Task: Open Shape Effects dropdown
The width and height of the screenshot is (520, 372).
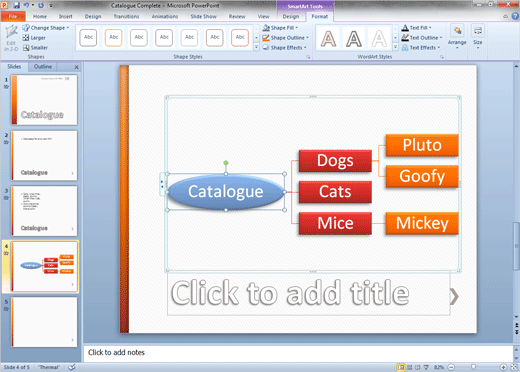Action: [284, 48]
